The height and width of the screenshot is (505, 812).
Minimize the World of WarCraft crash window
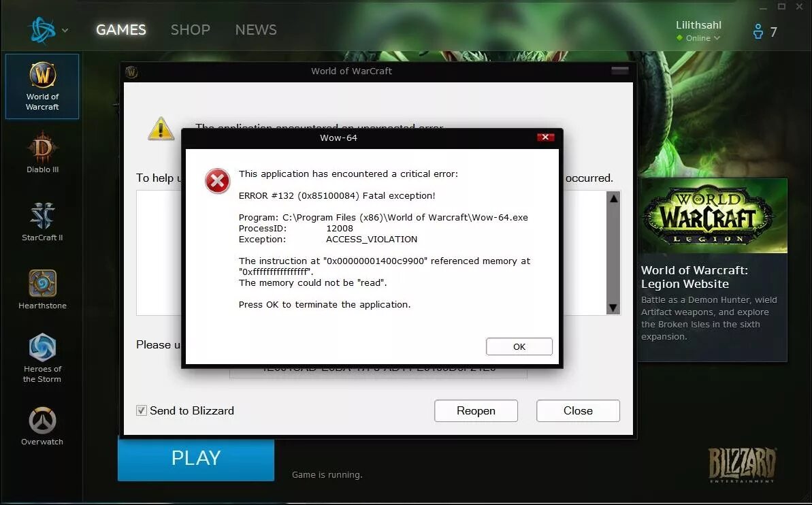point(620,71)
